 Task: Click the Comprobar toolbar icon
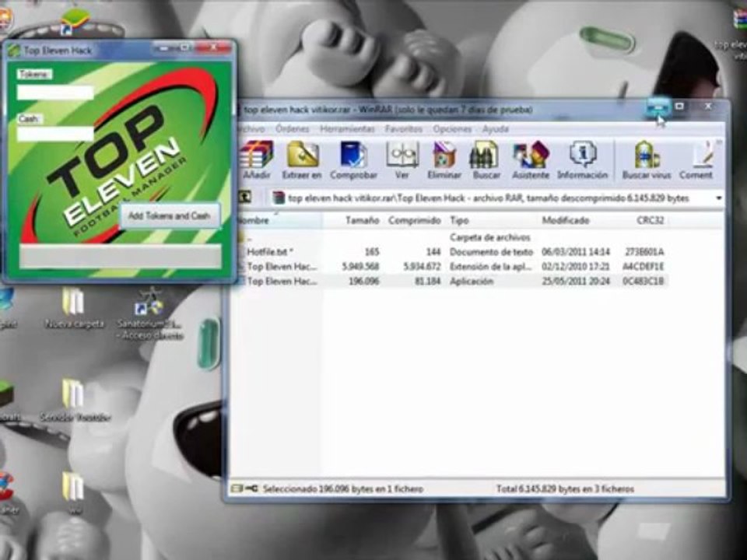pos(353,160)
